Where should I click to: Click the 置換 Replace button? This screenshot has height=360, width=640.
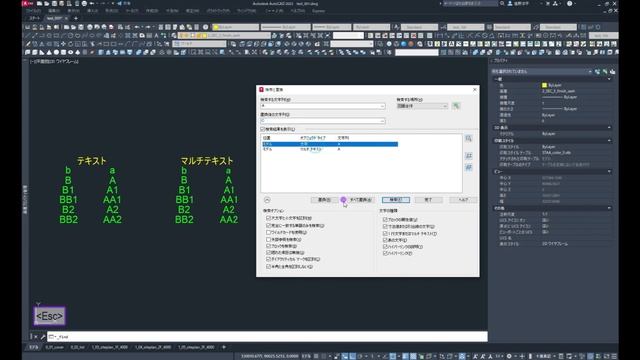point(324,200)
